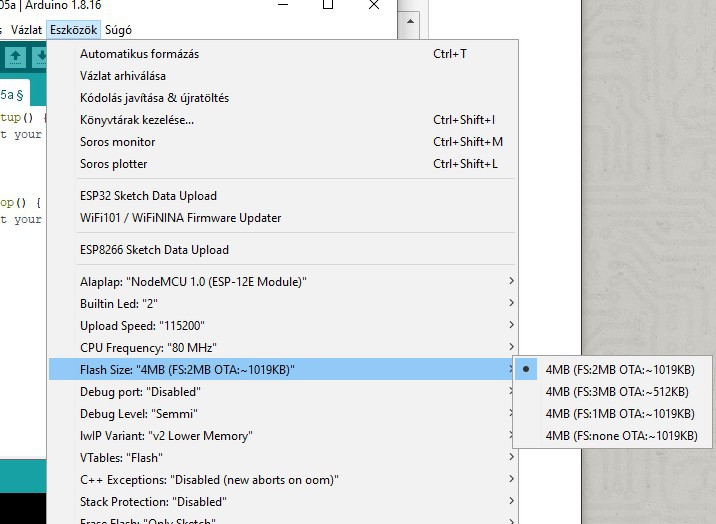Choose Automatikus formázás
This screenshot has width=716, height=524.
click(x=284, y=54)
